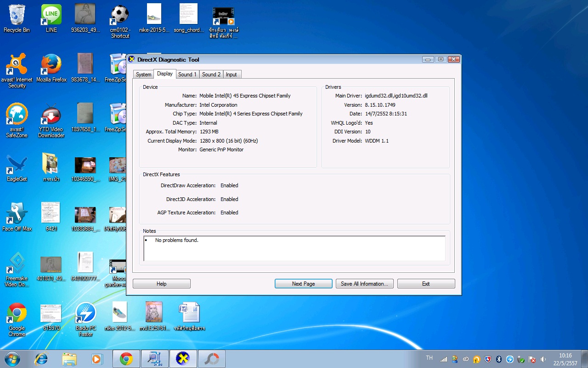The width and height of the screenshot is (588, 368).
Task: Open the Sound 1 tab
Action: (x=187, y=75)
